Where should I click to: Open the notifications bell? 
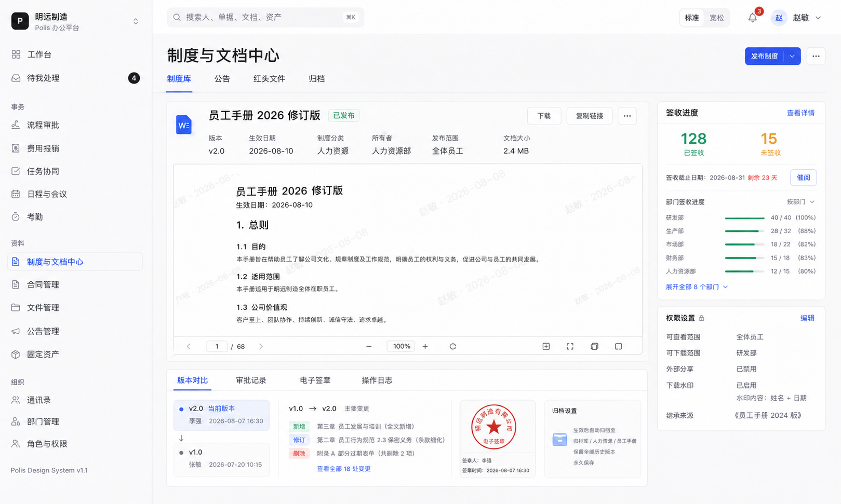pyautogui.click(x=753, y=18)
